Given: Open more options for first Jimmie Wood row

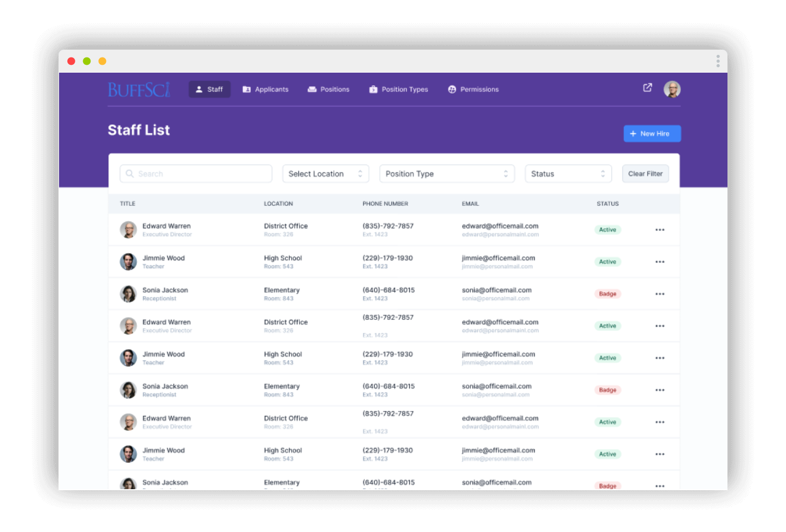Looking at the screenshot, I should [660, 262].
